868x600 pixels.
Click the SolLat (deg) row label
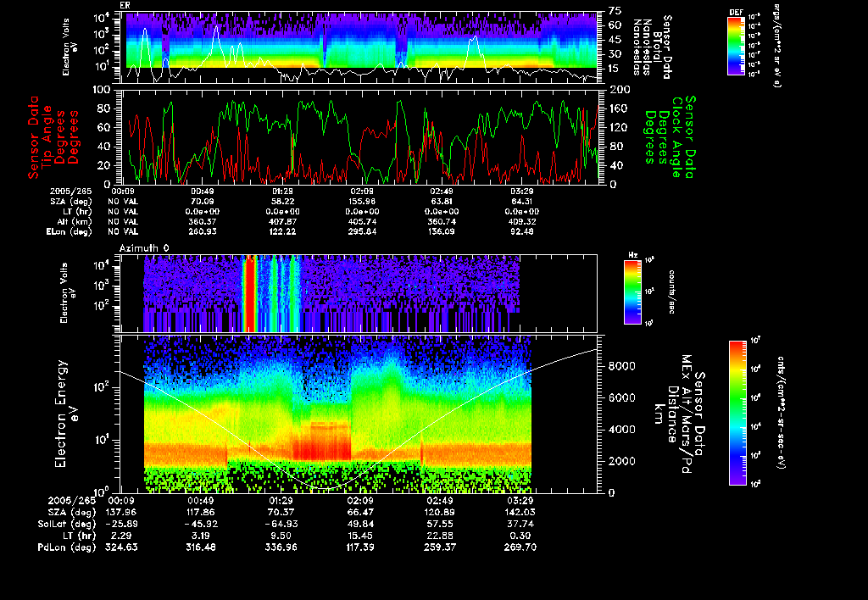click(x=66, y=525)
